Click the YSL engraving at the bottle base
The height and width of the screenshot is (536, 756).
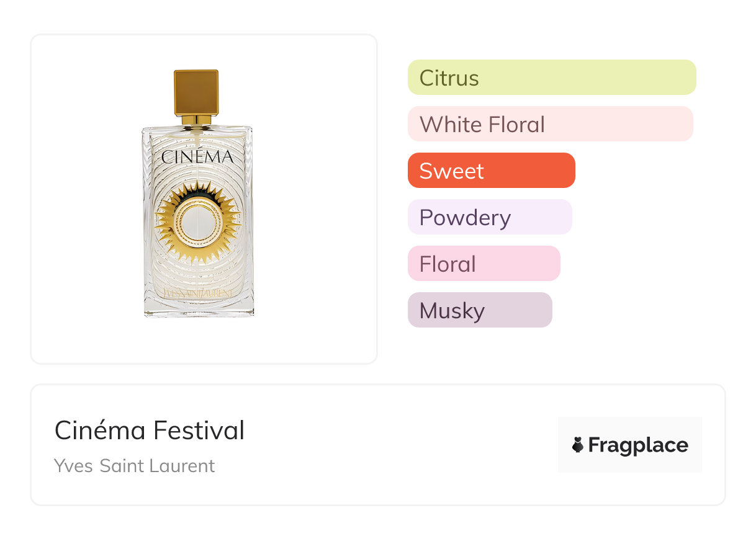coord(197,293)
